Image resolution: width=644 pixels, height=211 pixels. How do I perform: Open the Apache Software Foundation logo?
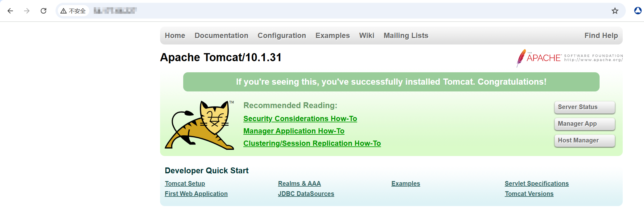[569, 58]
